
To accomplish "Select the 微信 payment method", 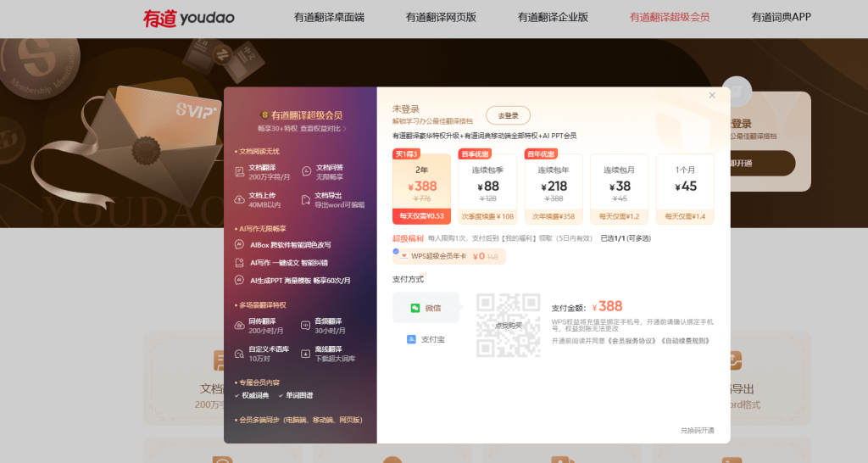I will 426,308.
